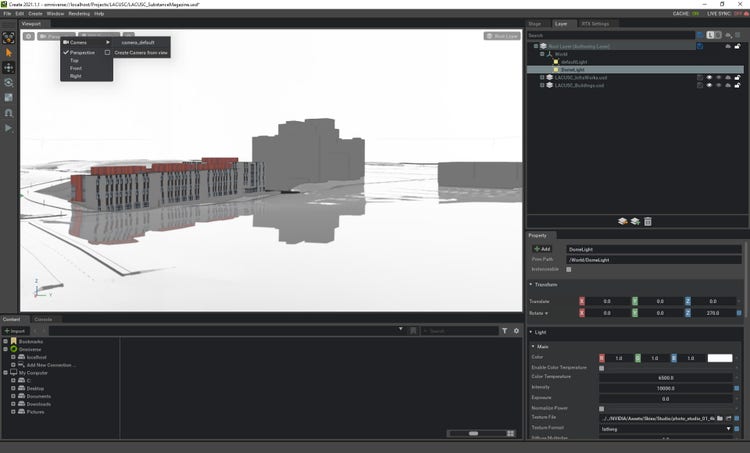
Task: Click the Play simulation button
Action: pos(9,128)
